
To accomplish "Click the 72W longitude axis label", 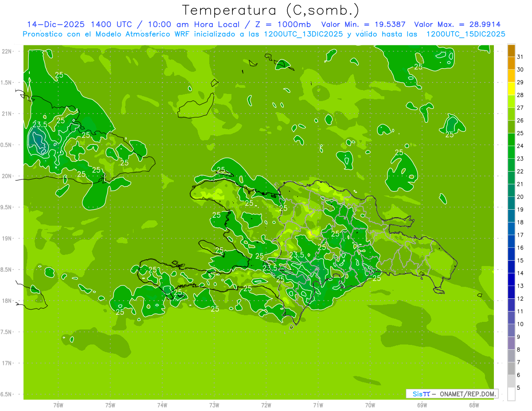I will tap(266, 405).
